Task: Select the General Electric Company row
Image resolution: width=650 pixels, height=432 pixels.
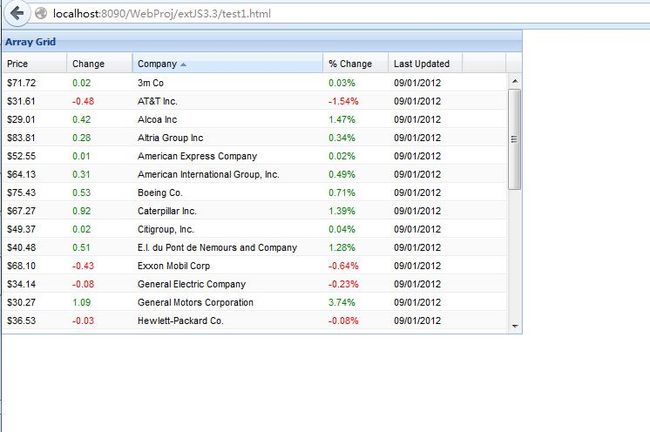Action: point(255,283)
